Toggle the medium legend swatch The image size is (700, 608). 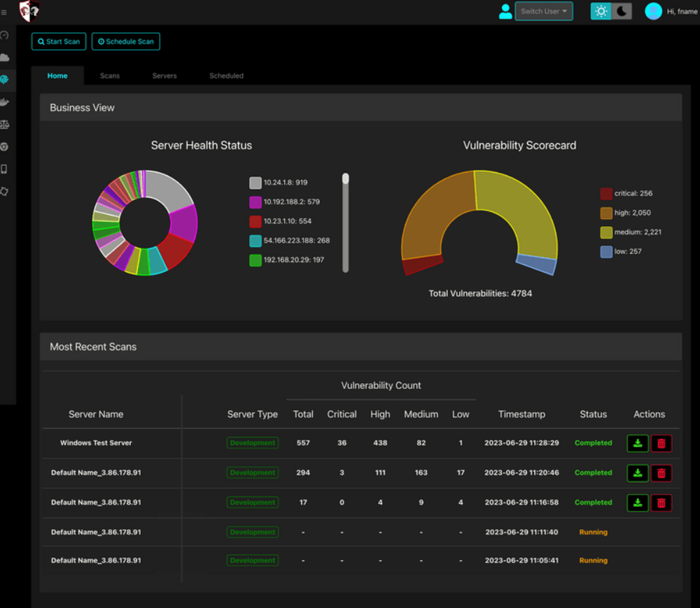(606, 232)
